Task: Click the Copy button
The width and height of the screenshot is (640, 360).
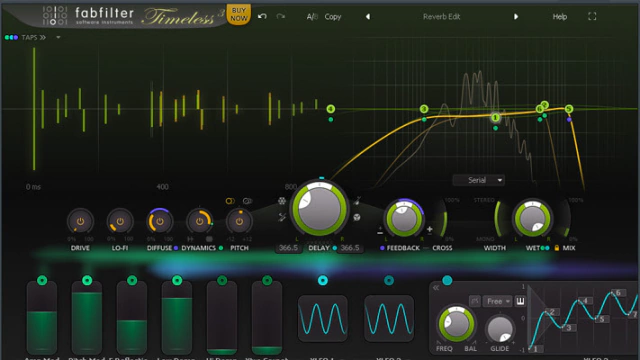Action: click(x=333, y=17)
